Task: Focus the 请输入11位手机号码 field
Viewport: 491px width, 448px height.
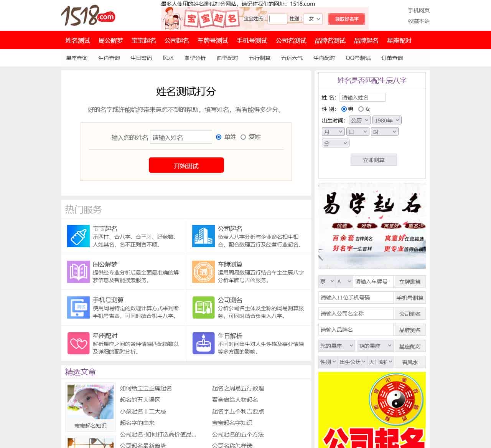Action: [x=356, y=298]
